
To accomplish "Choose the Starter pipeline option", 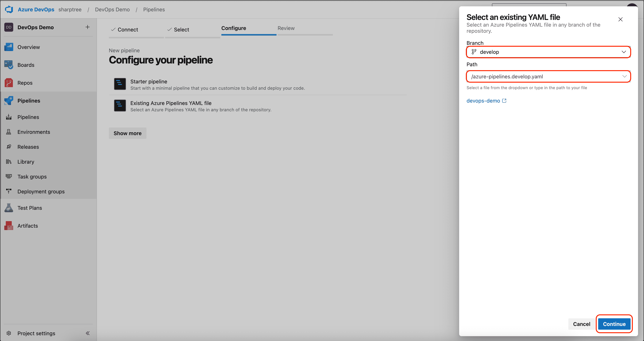I will point(258,84).
